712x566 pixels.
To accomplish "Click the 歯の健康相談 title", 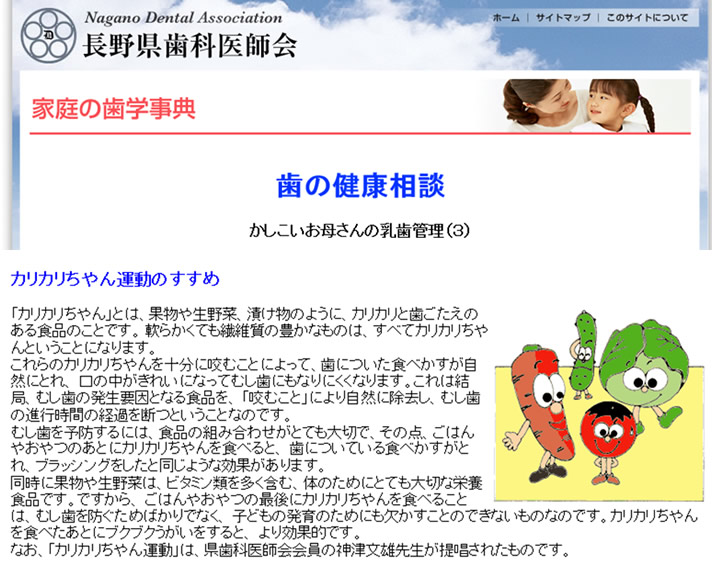I will [x=360, y=185].
